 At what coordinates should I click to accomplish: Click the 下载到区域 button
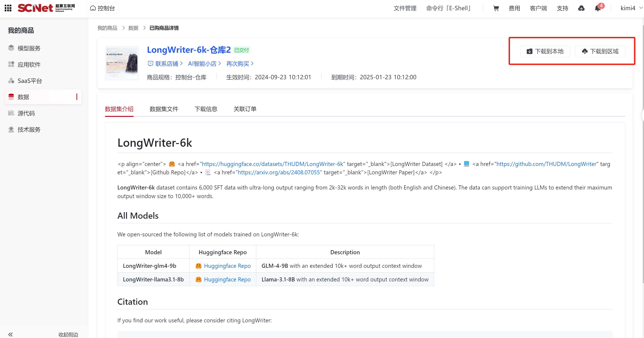[x=600, y=51]
